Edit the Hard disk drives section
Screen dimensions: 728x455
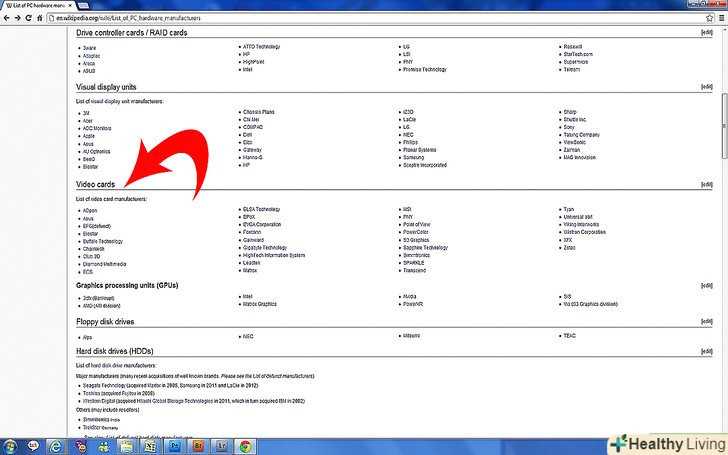706,351
